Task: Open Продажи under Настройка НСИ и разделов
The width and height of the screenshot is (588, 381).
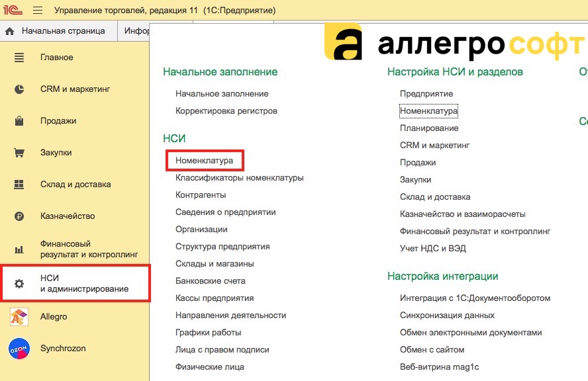Action: [x=418, y=163]
